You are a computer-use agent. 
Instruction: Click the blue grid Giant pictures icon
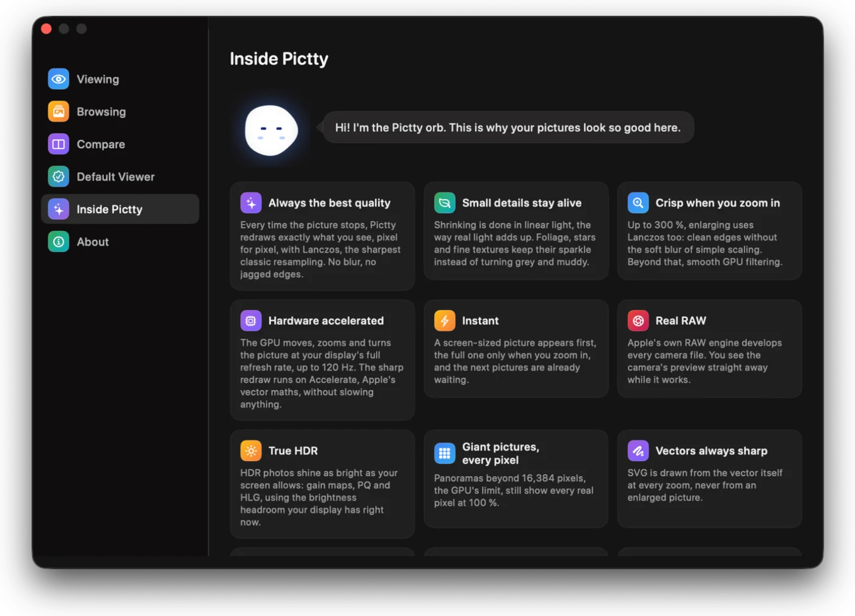(445, 453)
